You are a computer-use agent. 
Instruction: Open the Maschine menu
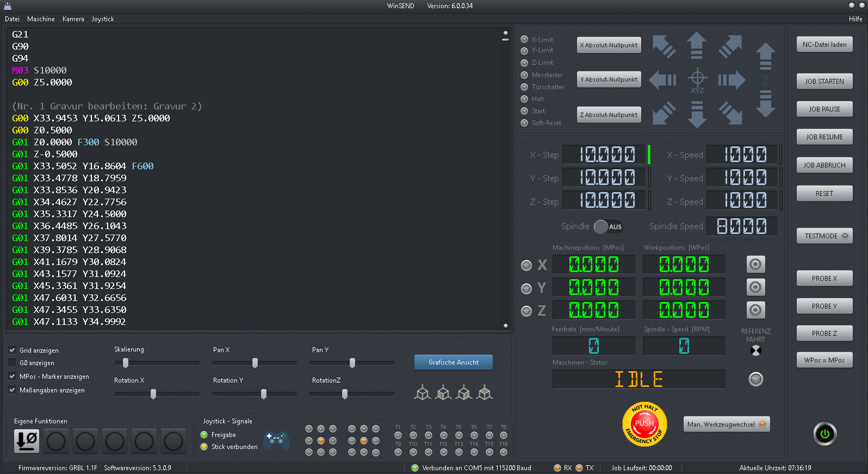[41, 19]
